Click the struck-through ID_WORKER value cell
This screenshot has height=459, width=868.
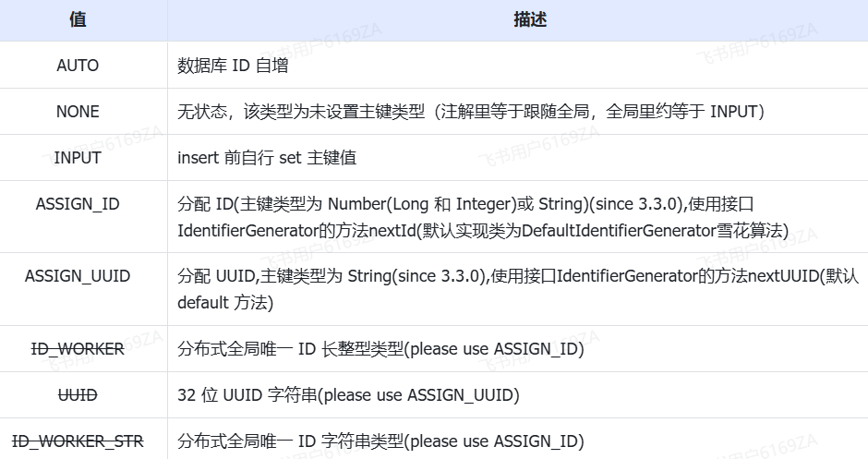click(x=78, y=349)
